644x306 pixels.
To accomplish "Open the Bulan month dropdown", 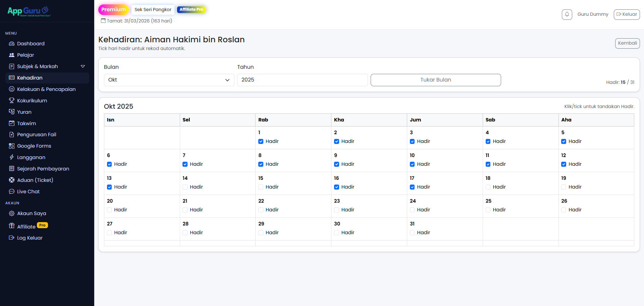I will (x=169, y=80).
